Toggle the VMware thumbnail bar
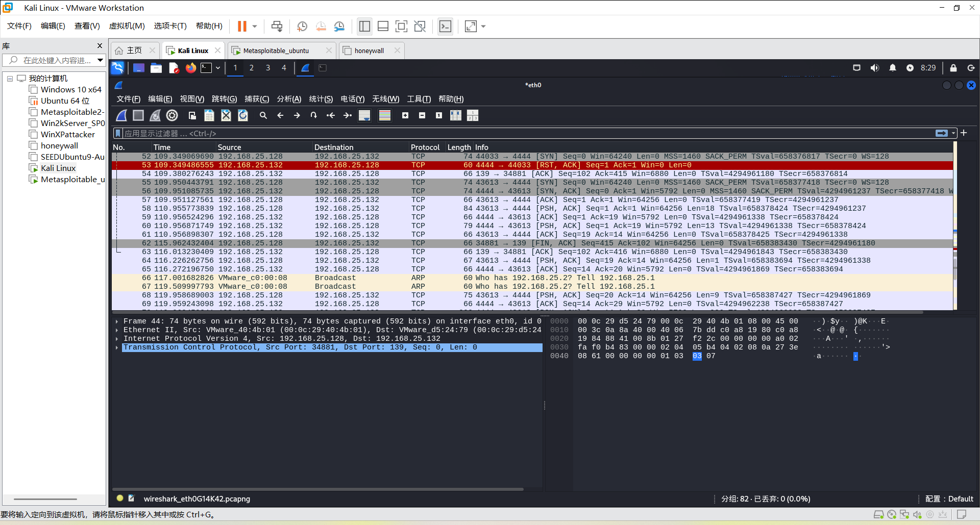The height and width of the screenshot is (525, 980). click(x=383, y=26)
